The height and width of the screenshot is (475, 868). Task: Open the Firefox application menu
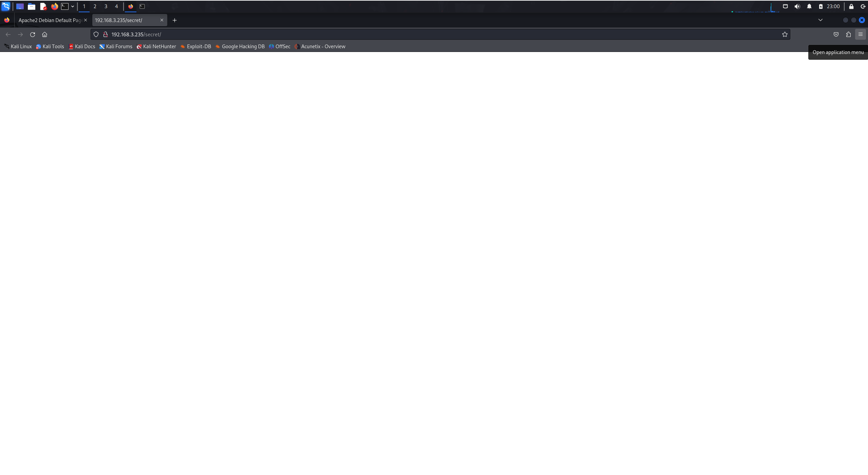point(861,34)
